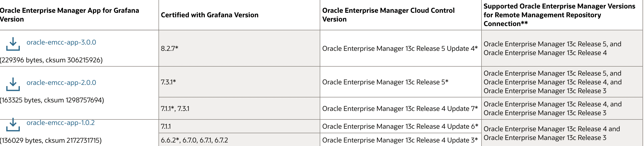Viewport: 644px width, 146px height.
Task: Select the 7.3.1* Grafana version cell
Action: [239, 82]
